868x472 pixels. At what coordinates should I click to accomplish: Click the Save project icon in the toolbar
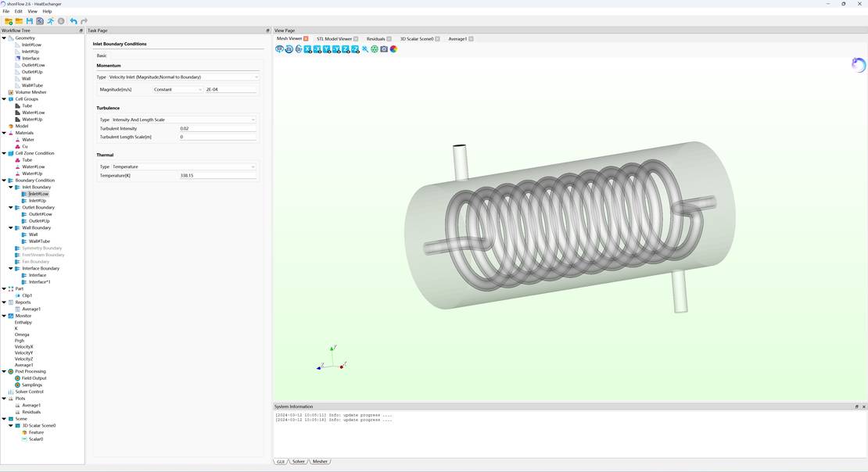[x=29, y=21]
